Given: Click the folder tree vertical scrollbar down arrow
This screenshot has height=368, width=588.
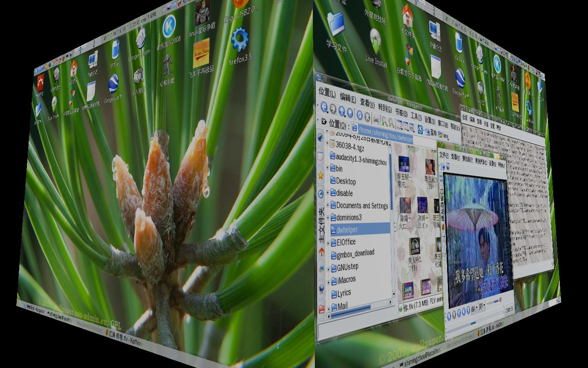Looking at the screenshot, I should click(x=393, y=294).
